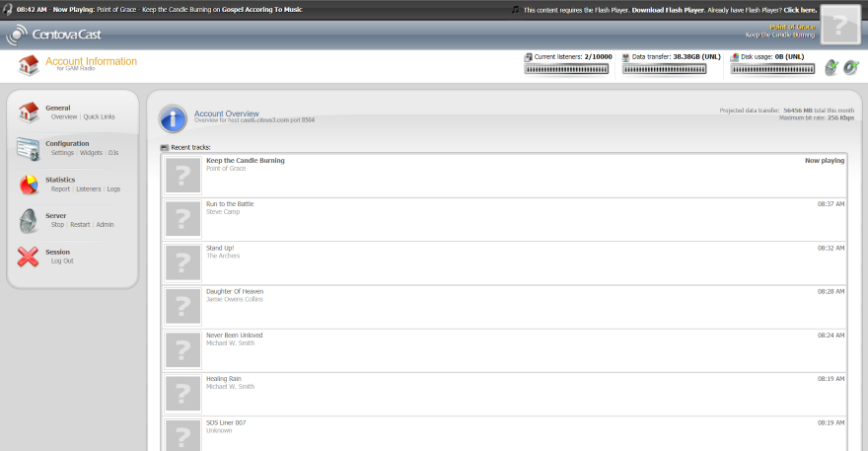This screenshot has width=868, height=451.
Task: Click the headphones icon beside Now Playing
Action: tap(8, 10)
